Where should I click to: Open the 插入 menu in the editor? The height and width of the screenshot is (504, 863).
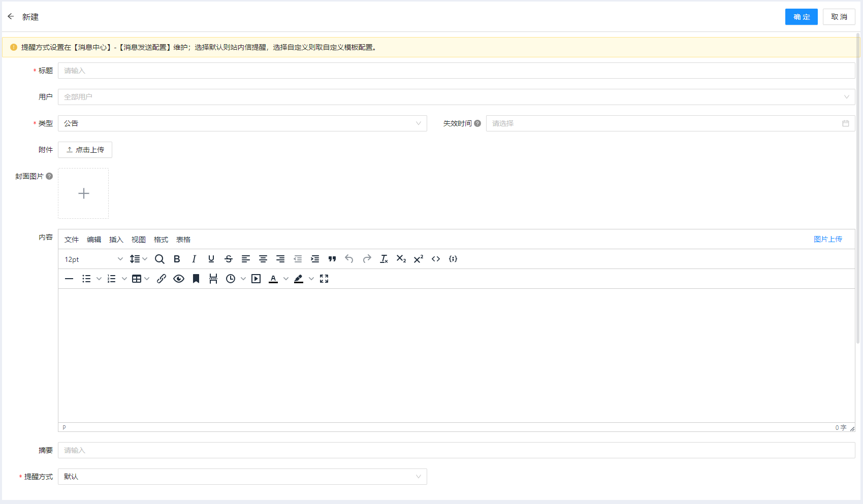point(116,239)
